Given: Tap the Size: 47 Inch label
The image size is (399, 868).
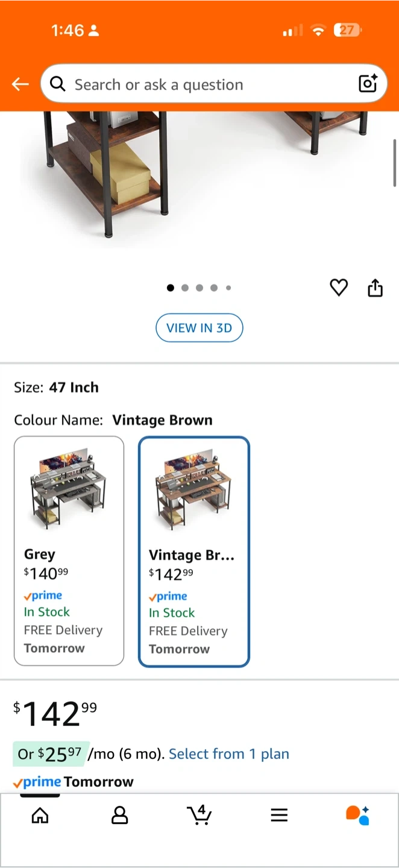Looking at the screenshot, I should point(56,388).
